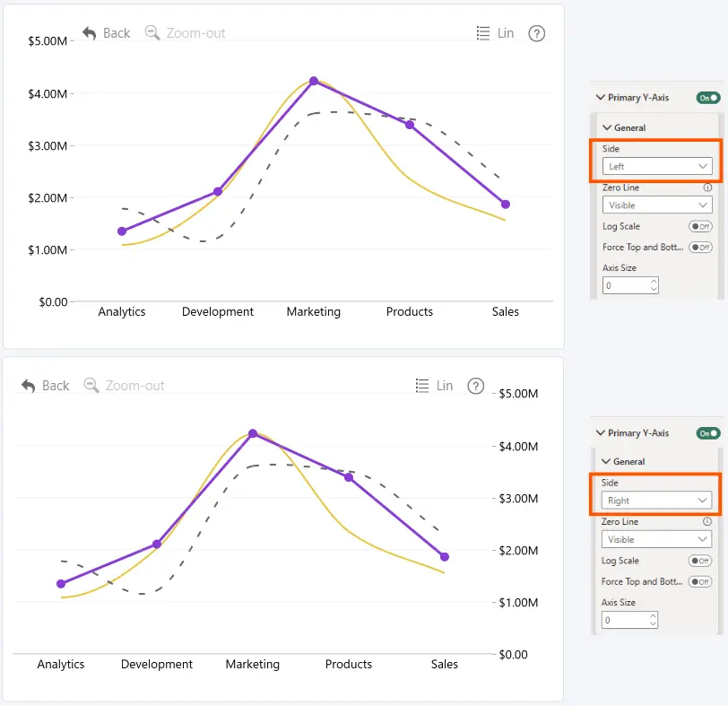Open the legend list icon in bottom chart
This screenshot has height=706, width=728.
[x=422, y=386]
